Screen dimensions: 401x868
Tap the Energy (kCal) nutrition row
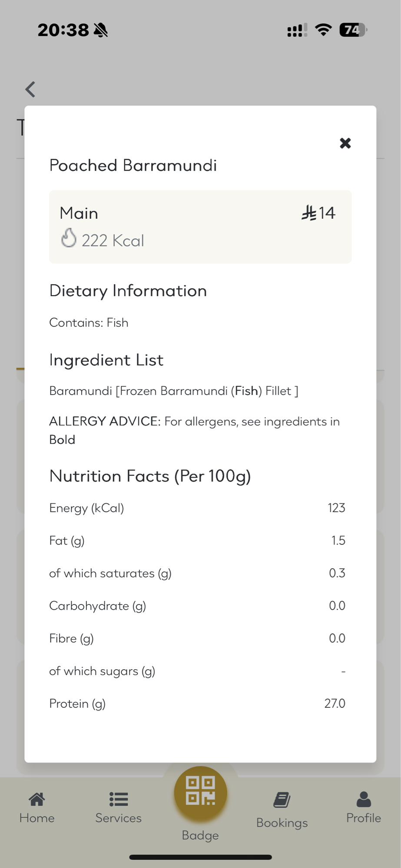(197, 508)
